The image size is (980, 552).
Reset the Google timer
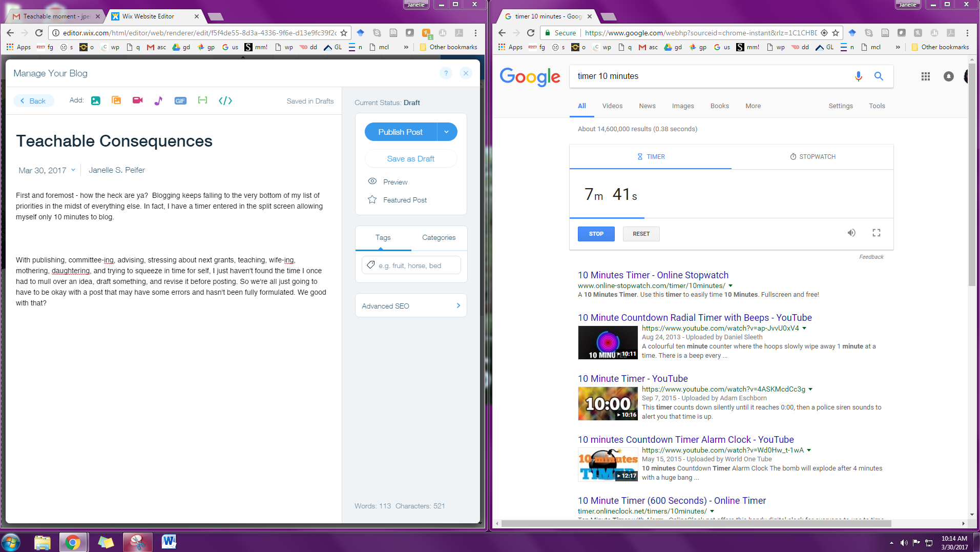point(641,234)
